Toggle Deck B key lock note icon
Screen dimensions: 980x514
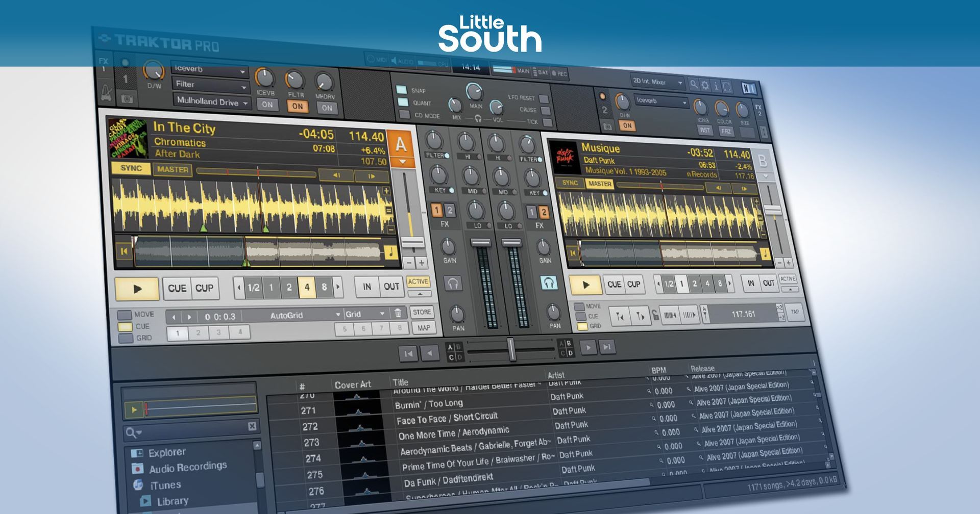pos(765,253)
